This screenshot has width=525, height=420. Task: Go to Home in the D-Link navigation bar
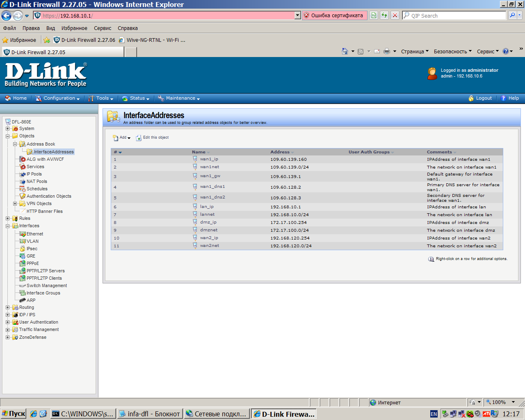pyautogui.click(x=16, y=98)
